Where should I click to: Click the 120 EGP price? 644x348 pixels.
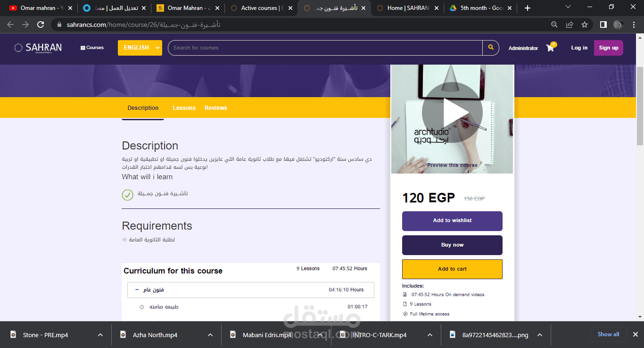429,198
